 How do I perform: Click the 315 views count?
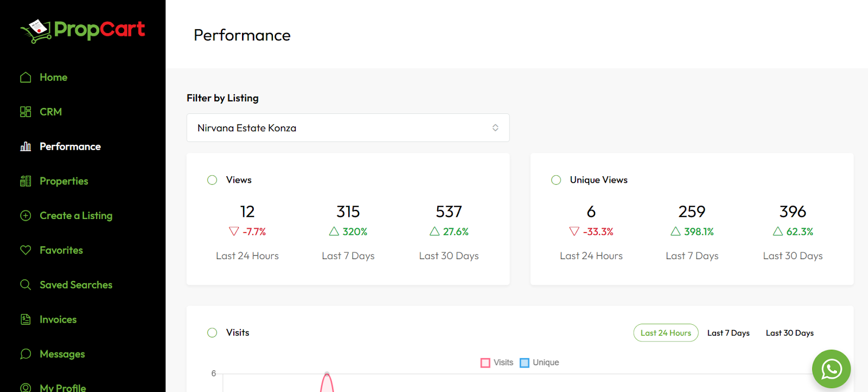348,211
